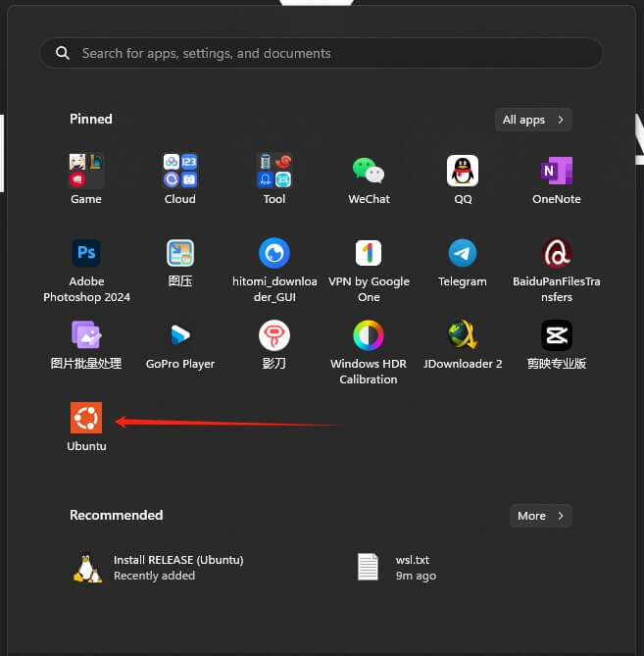This screenshot has width=644, height=656.
Task: Open BaiduPanFilesTransfers app
Action: pos(557,271)
